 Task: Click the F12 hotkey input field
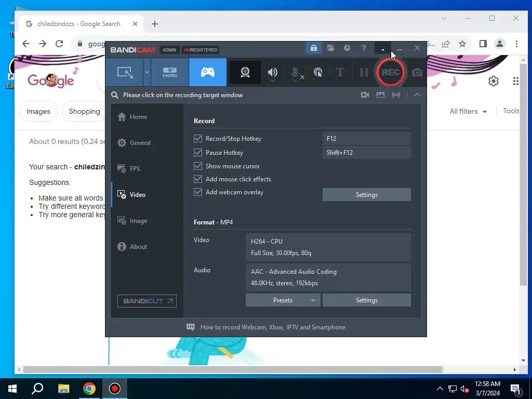[x=366, y=138]
